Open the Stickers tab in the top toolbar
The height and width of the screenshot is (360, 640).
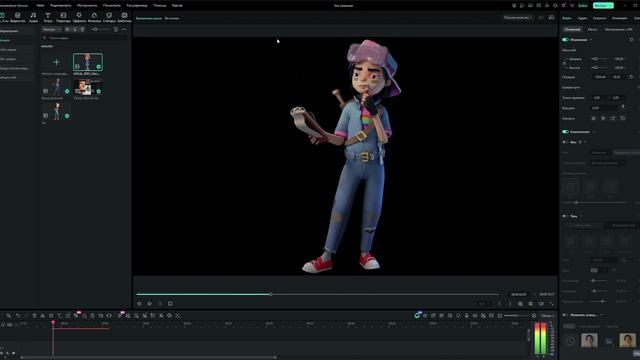[x=109, y=17]
